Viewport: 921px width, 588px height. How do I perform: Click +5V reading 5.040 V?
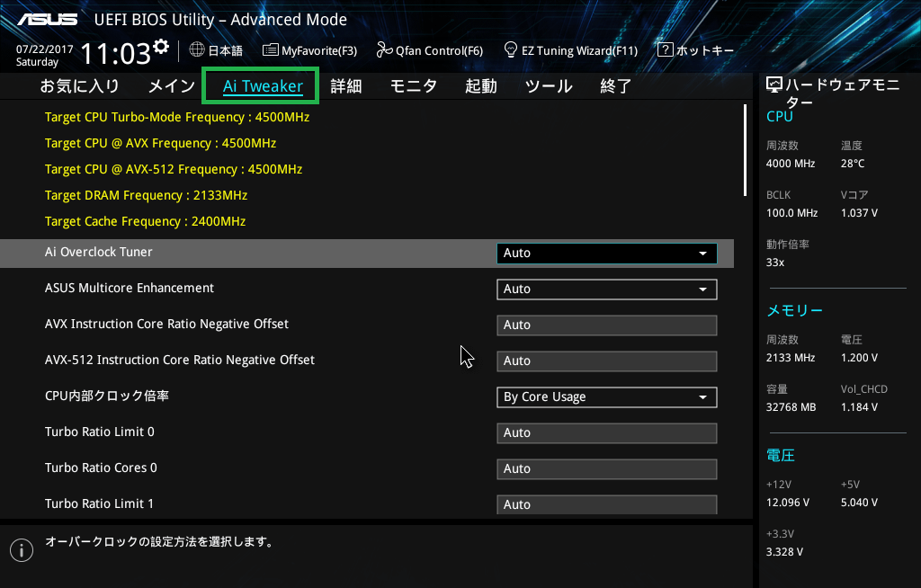tap(859, 503)
